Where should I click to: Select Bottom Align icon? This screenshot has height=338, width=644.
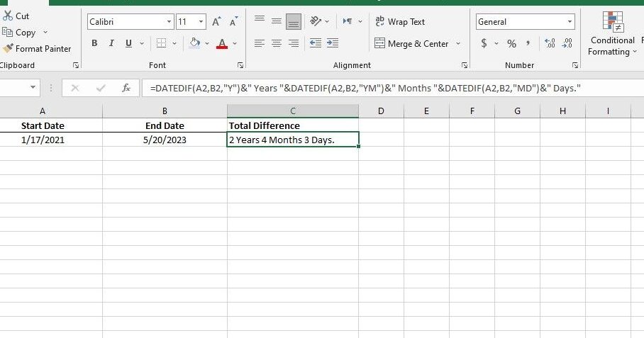click(293, 22)
